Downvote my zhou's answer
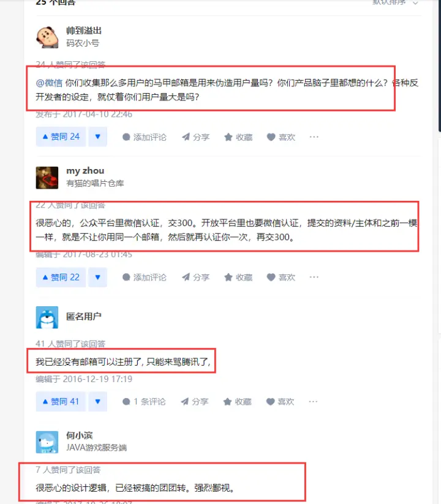The width and height of the screenshot is (441, 504). pos(98,277)
